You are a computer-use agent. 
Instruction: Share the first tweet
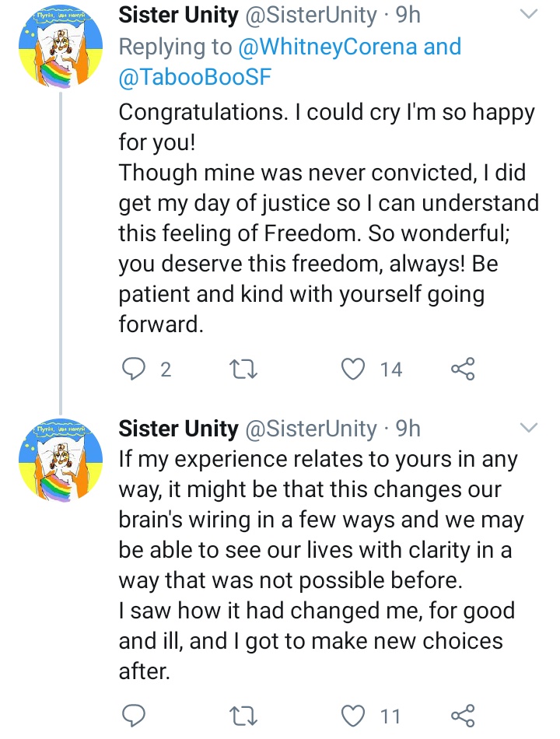tap(463, 369)
